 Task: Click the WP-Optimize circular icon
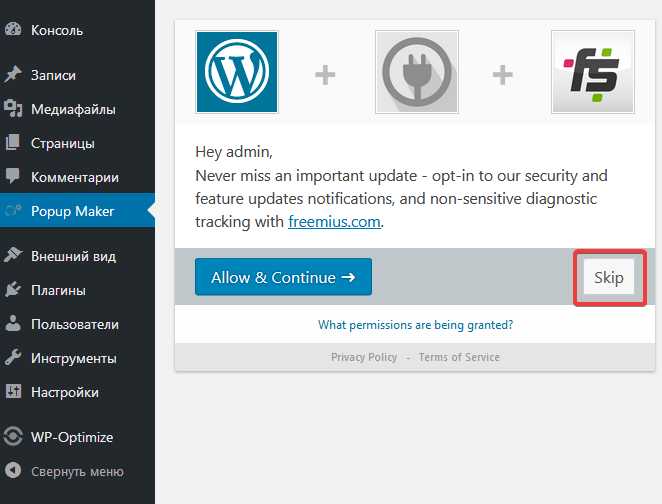click(13, 436)
